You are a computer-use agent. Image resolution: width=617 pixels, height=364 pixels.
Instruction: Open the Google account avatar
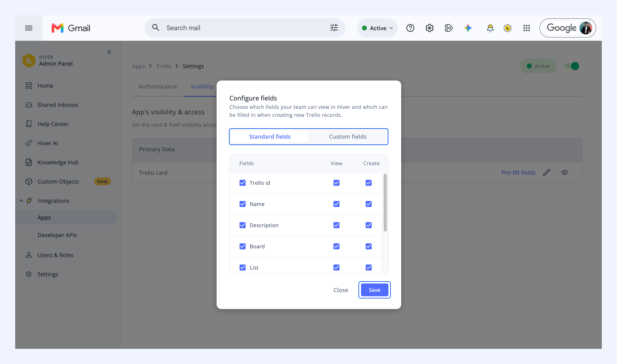pos(586,28)
